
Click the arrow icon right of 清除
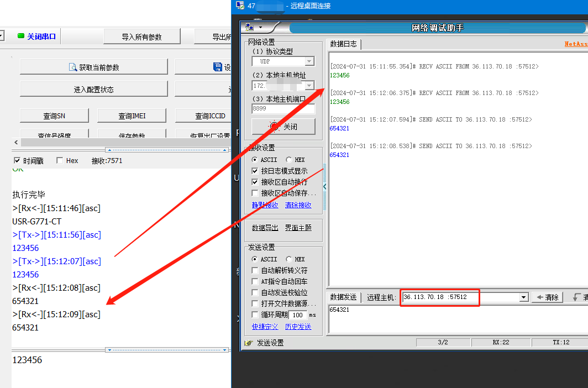(576, 297)
